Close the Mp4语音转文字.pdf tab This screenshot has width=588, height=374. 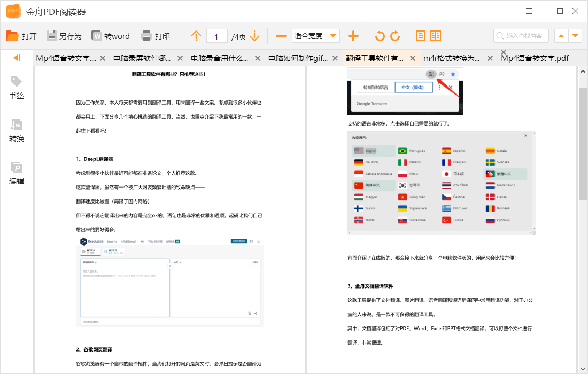point(504,52)
